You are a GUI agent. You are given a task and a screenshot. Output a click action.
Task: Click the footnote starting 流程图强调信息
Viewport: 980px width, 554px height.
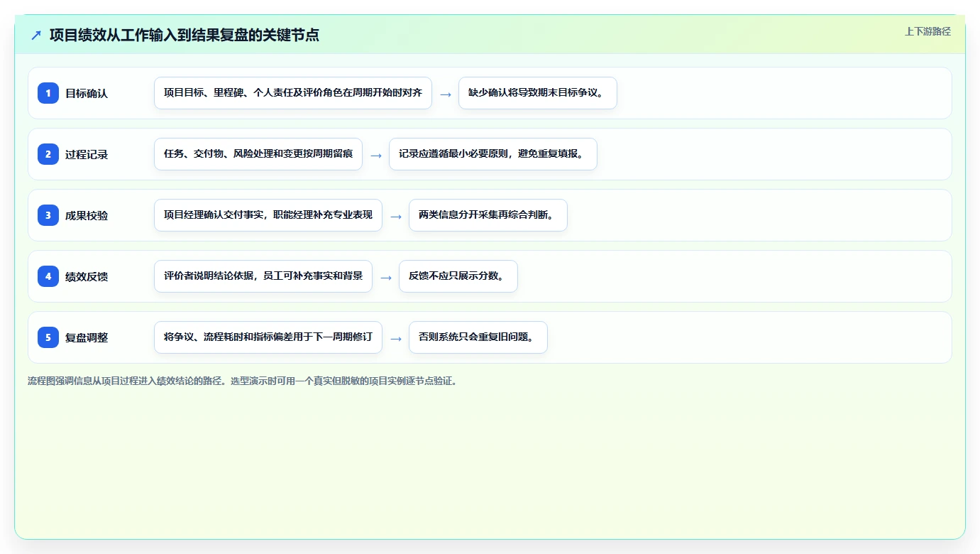tap(243, 381)
